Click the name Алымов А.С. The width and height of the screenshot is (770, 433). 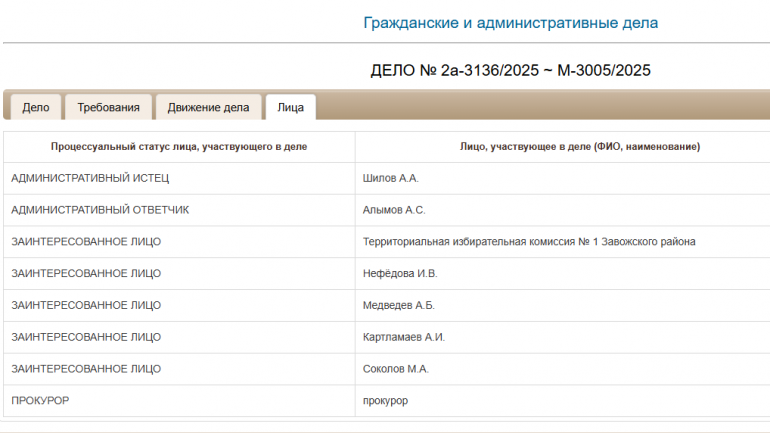(394, 210)
